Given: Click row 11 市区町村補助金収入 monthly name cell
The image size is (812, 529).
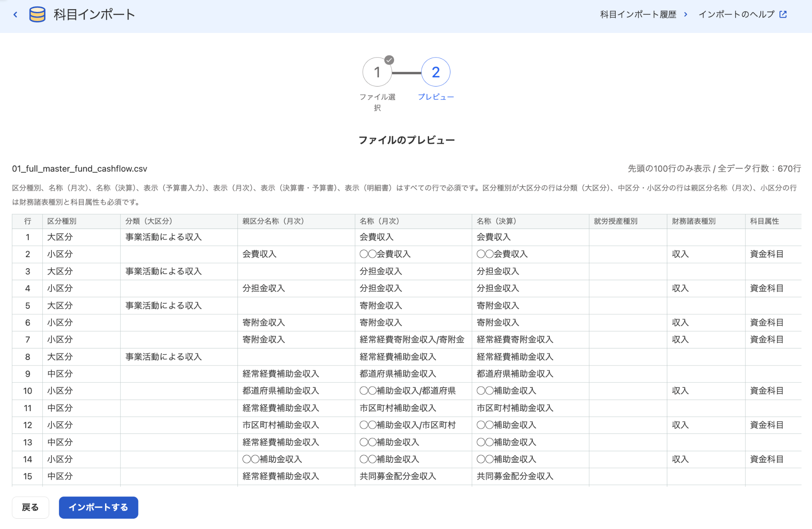Looking at the screenshot, I should [x=413, y=408].
